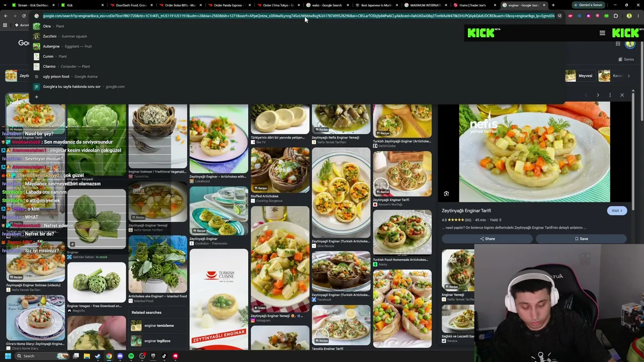Click the search magnifier in address bar
This screenshot has width=644, height=362.
pos(559,16)
